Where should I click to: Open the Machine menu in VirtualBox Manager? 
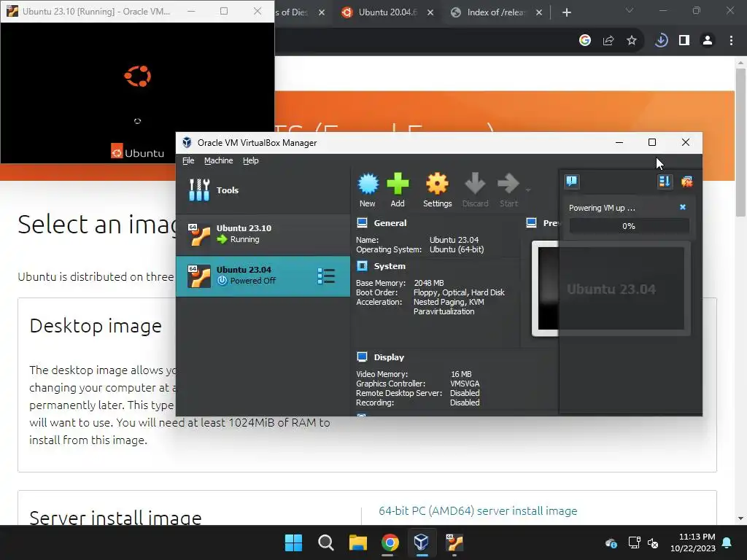pos(219,160)
